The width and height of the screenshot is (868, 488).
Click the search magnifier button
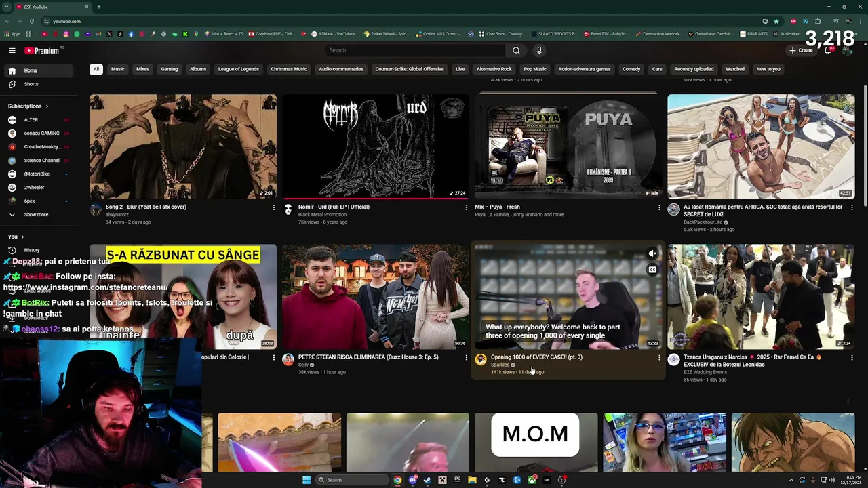516,50
